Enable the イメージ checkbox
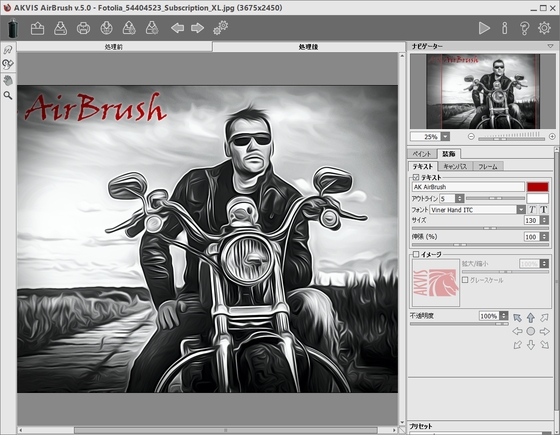 416,254
